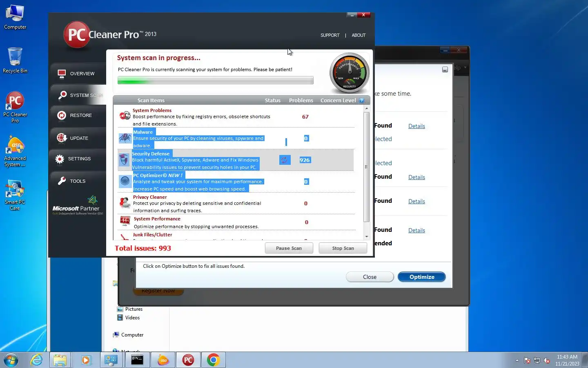Viewport: 588px width, 368px height.
Task: Select the Advanced System desktop shortcut
Action: [15, 151]
